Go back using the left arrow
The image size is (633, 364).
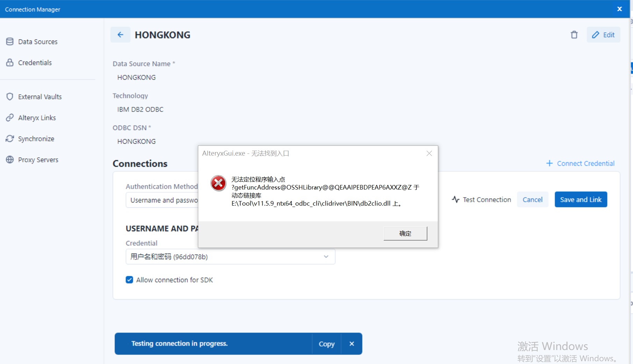[x=120, y=35]
